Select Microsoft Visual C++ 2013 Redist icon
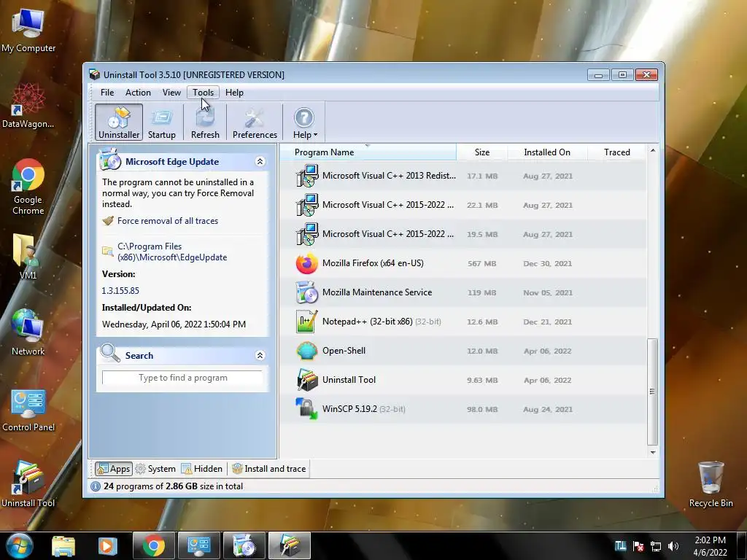This screenshot has height=560, width=747. pos(307,176)
